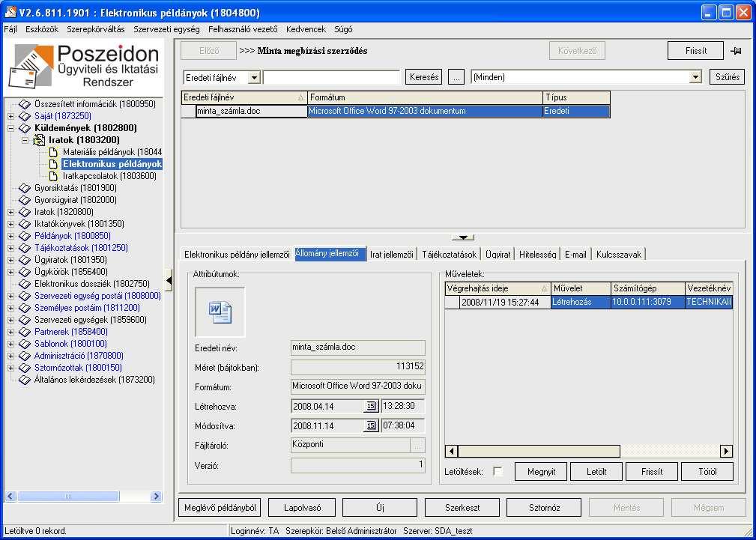Switch to the Irat jellemzői tab
The width and height of the screenshot is (756, 540).
coord(392,255)
